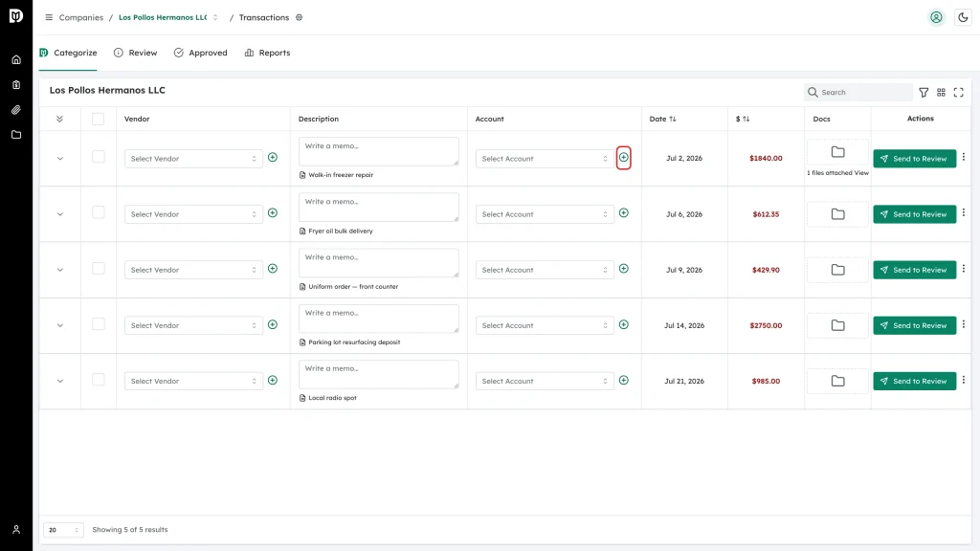
Task: Toggle dark mode moon icon
Action: coord(963,17)
